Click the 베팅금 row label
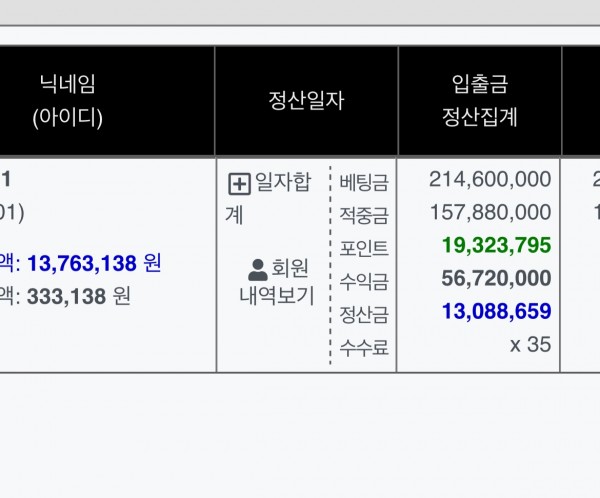This screenshot has height=498, width=600. click(363, 182)
